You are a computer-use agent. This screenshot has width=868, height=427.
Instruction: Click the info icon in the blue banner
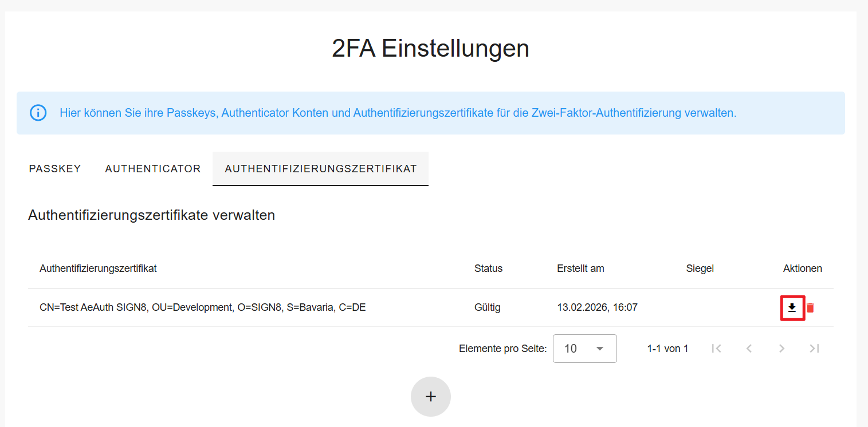[38, 113]
